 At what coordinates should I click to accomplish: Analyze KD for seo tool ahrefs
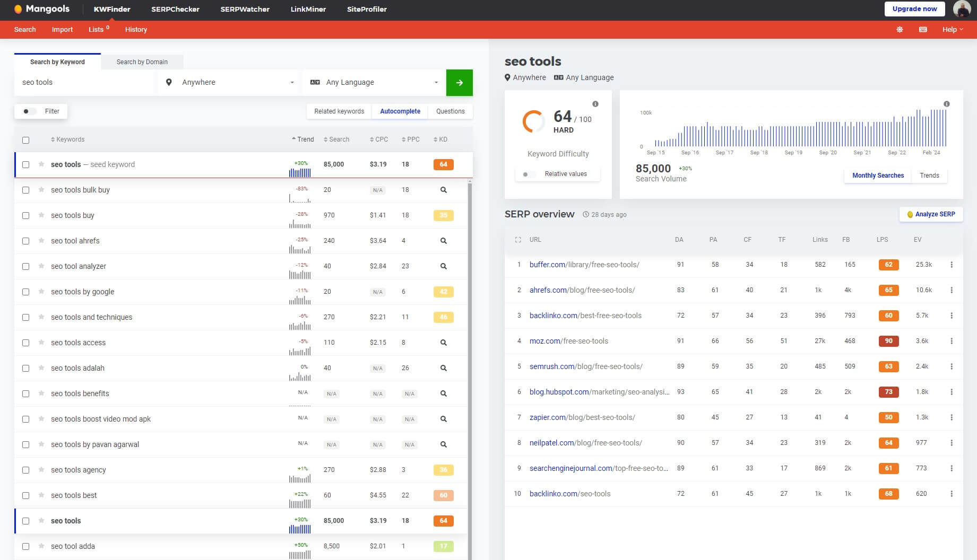click(x=444, y=241)
